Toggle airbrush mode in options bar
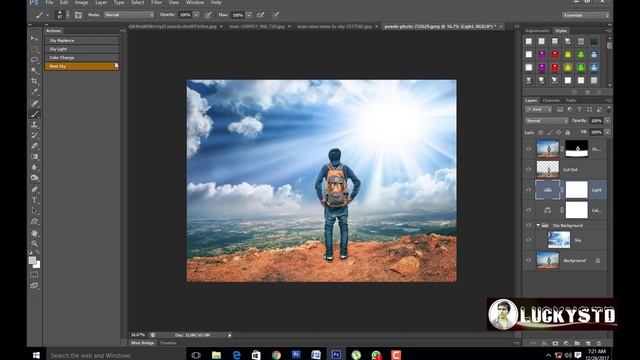This screenshot has width=640, height=360. click(x=260, y=15)
